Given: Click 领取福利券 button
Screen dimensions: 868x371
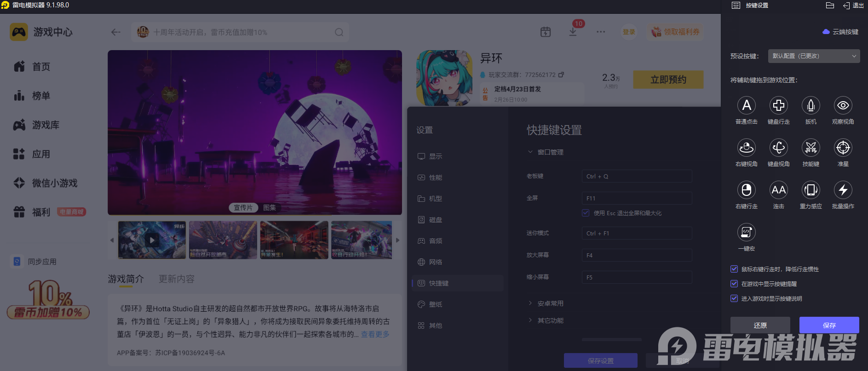Looking at the screenshot, I should [675, 32].
